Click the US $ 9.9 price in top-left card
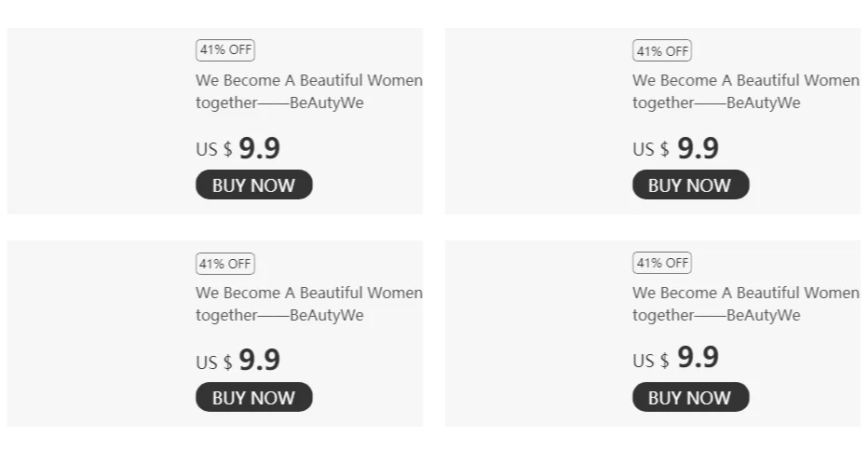This screenshot has height=451, width=868. point(238,148)
